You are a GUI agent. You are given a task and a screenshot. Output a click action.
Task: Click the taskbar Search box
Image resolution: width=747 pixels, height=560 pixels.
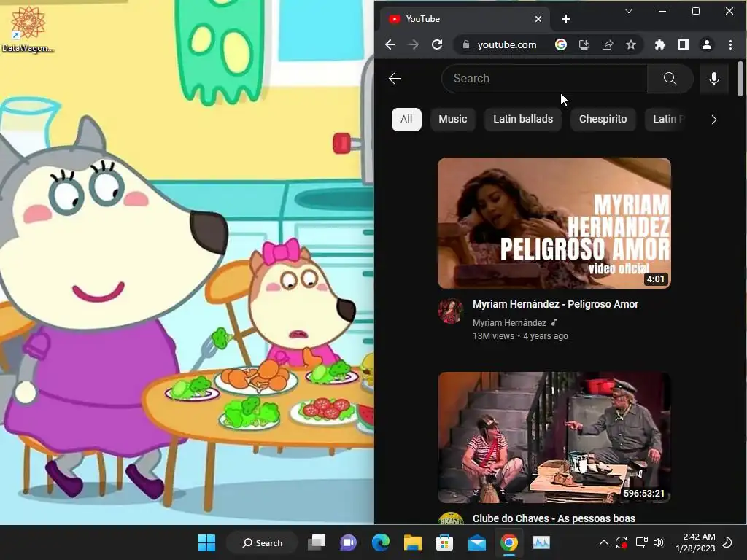[262, 542]
